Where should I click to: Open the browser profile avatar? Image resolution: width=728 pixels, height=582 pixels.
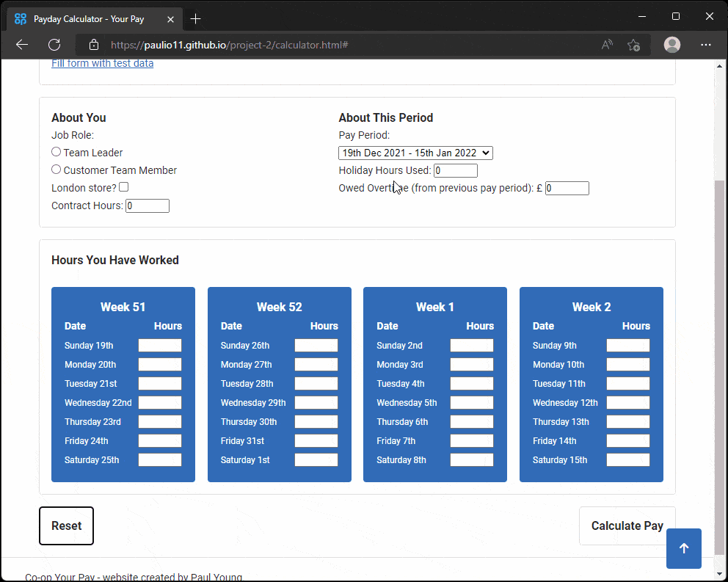pyautogui.click(x=671, y=45)
